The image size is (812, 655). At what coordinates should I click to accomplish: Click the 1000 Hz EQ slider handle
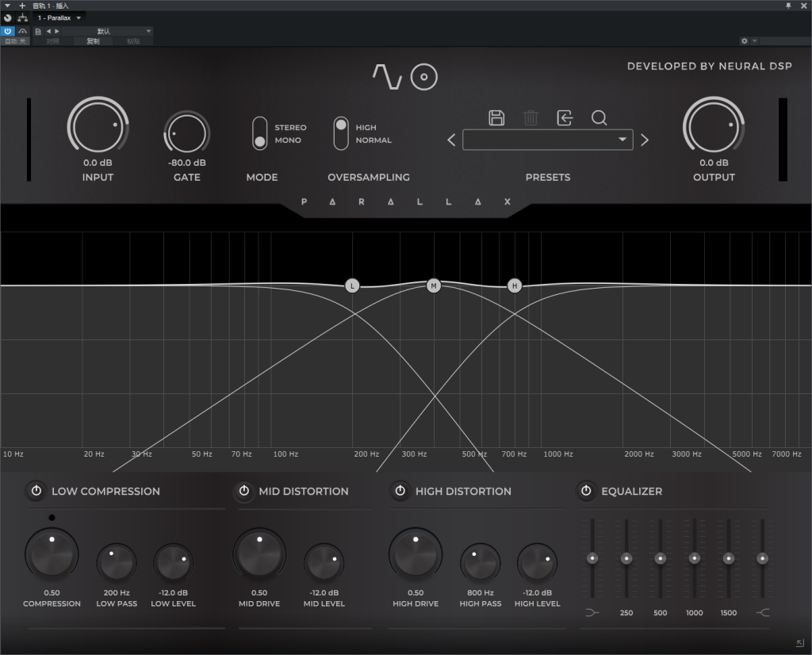click(x=695, y=558)
